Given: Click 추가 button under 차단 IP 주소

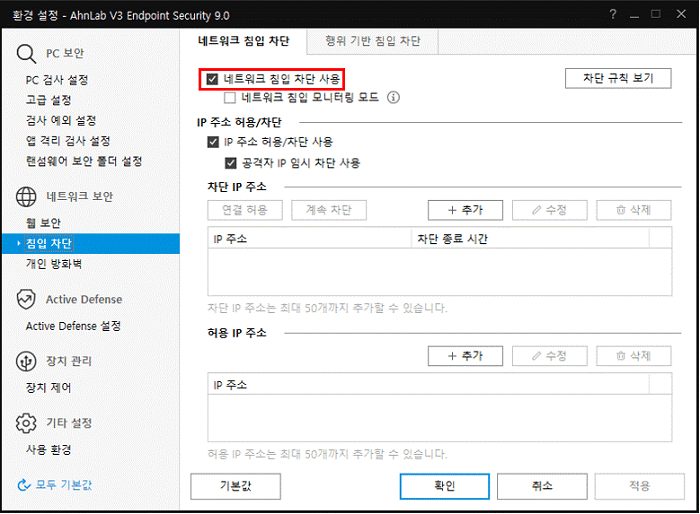Looking at the screenshot, I should coord(465,210).
